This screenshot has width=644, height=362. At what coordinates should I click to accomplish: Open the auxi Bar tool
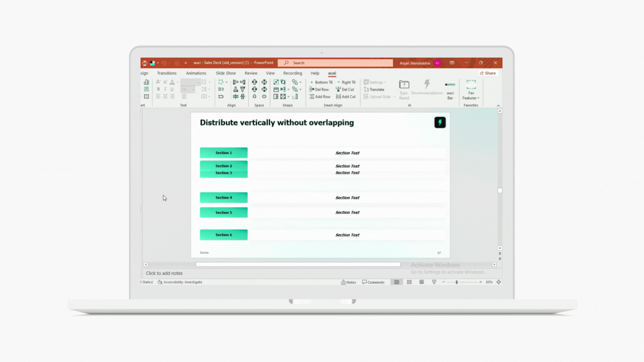[x=450, y=91]
